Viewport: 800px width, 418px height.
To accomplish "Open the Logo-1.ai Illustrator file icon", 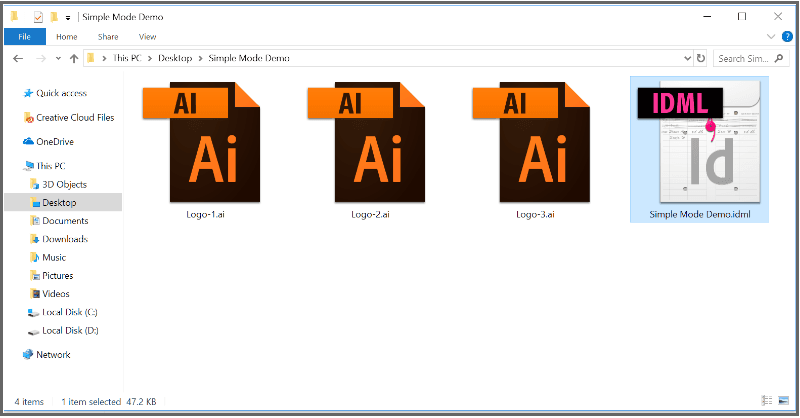I will pyautogui.click(x=202, y=142).
